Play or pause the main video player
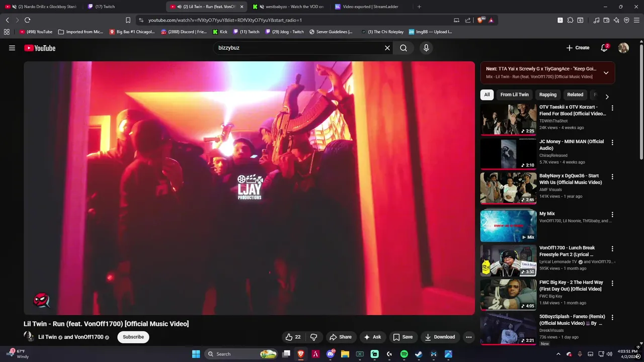The width and height of the screenshot is (644, 362). [249, 188]
